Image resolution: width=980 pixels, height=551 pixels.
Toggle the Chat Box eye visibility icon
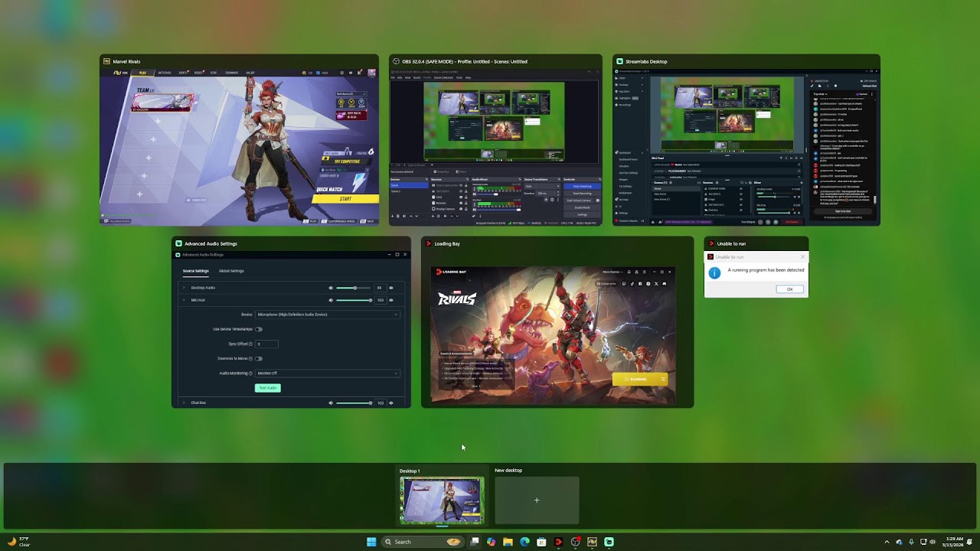click(390, 403)
